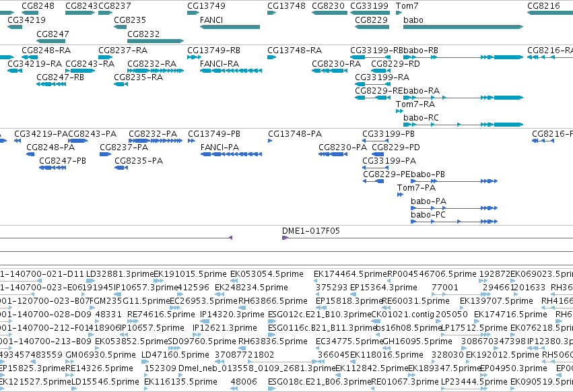Click transcript babo-RA
Viewport: 573px width, 392px height.
[463, 97]
